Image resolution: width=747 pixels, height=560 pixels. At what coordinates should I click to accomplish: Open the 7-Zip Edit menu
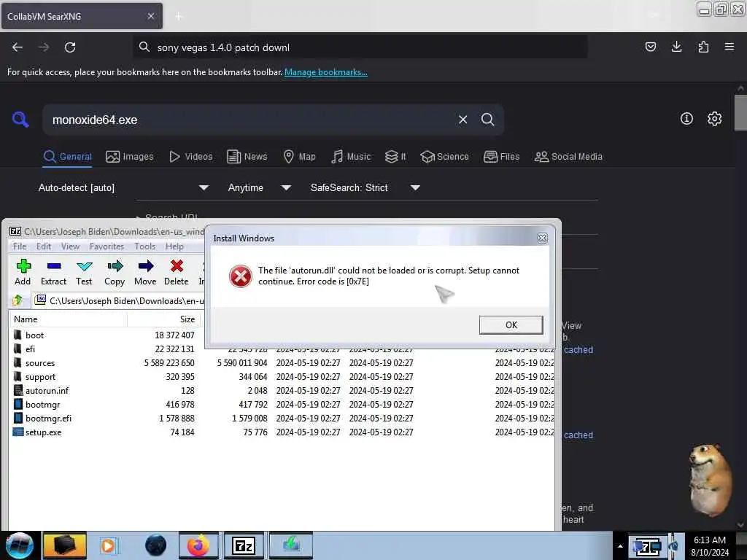tap(43, 246)
